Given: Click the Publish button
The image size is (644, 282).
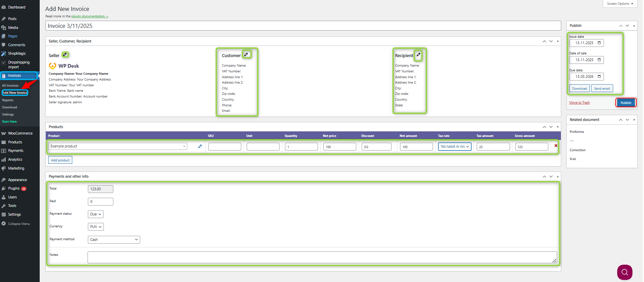Looking at the screenshot, I should [x=626, y=103].
